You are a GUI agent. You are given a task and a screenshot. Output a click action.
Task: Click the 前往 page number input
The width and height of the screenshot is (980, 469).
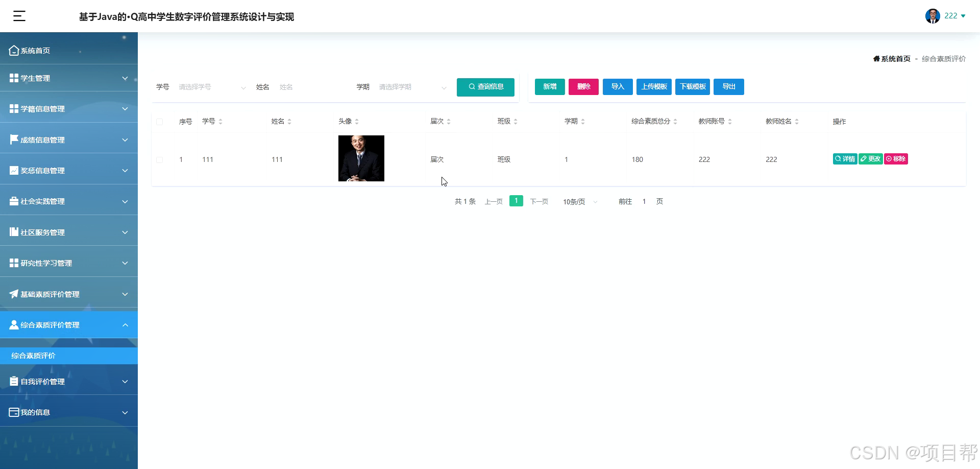[644, 202]
